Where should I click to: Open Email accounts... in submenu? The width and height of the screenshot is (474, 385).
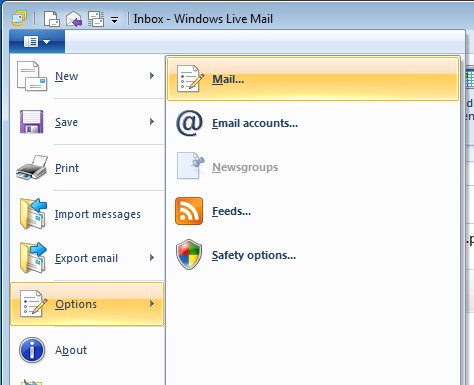click(x=313, y=123)
